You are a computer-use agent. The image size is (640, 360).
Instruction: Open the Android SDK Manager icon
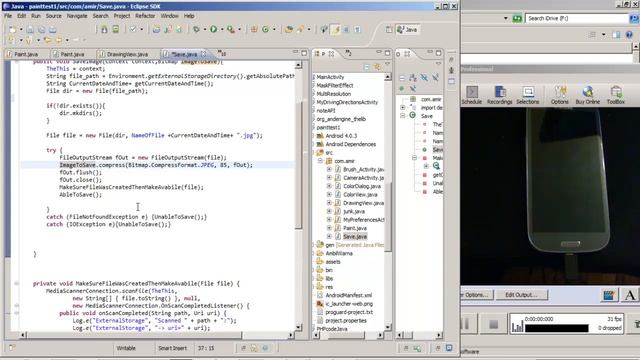click(x=104, y=29)
